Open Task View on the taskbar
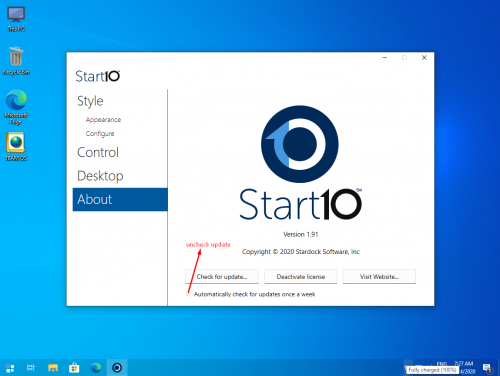The height and width of the screenshot is (376, 500). (31, 368)
